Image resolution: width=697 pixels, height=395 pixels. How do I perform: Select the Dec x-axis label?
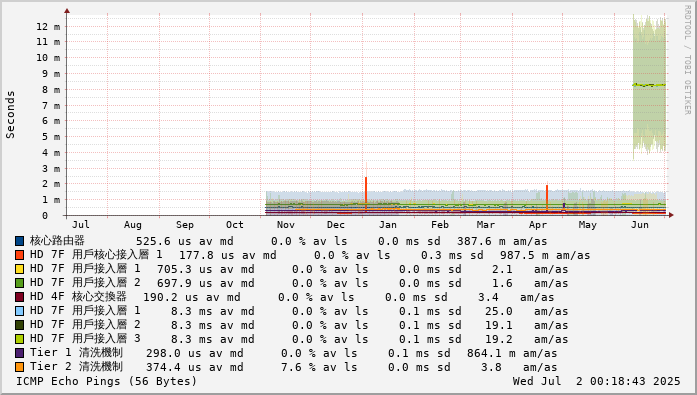tap(336, 225)
